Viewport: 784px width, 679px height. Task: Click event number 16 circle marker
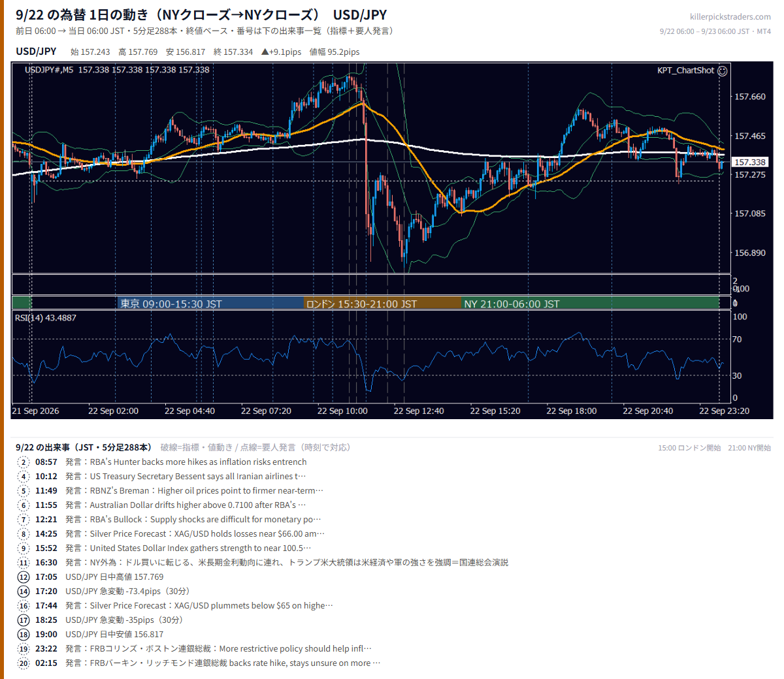pos(24,606)
